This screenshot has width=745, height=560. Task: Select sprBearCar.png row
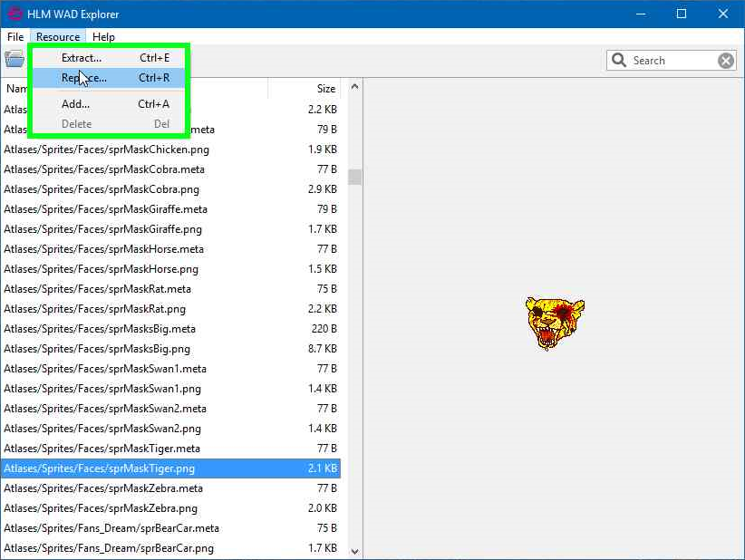170,548
